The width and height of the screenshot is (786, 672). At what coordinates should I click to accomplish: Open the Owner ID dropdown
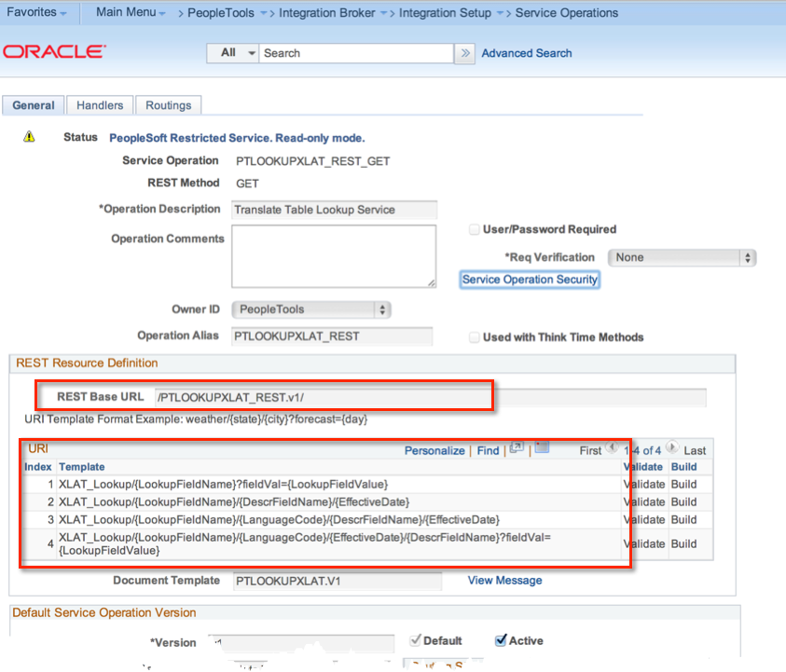311,309
